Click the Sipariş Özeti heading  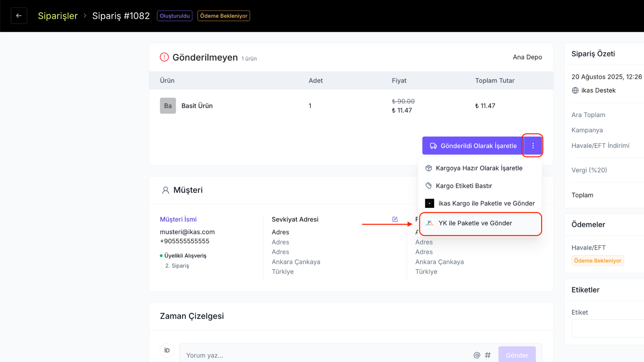pyautogui.click(x=593, y=54)
